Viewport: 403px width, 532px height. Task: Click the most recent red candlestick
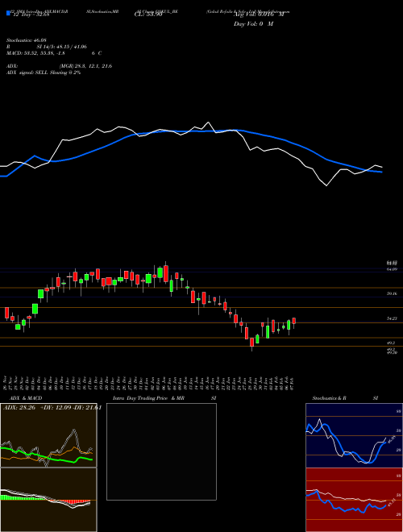click(293, 321)
